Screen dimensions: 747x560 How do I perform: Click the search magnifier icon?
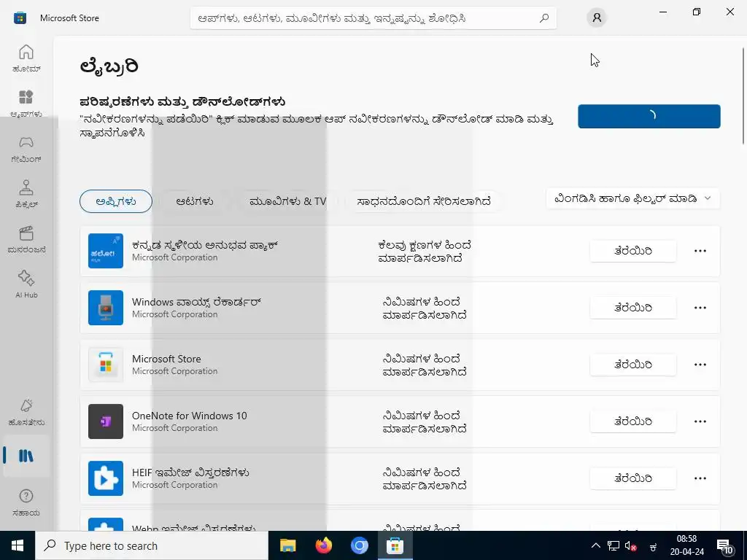pos(543,18)
